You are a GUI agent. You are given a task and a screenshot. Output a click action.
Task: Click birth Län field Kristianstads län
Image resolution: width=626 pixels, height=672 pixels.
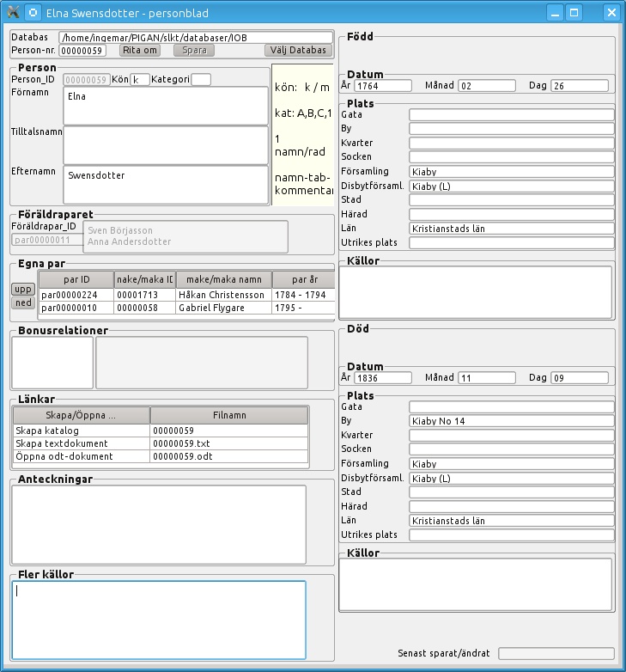click(511, 229)
